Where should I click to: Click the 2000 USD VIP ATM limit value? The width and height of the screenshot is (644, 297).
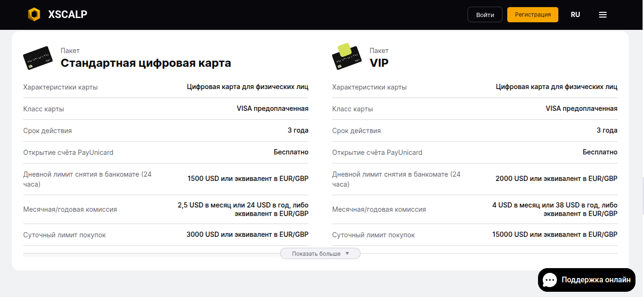[556, 179]
